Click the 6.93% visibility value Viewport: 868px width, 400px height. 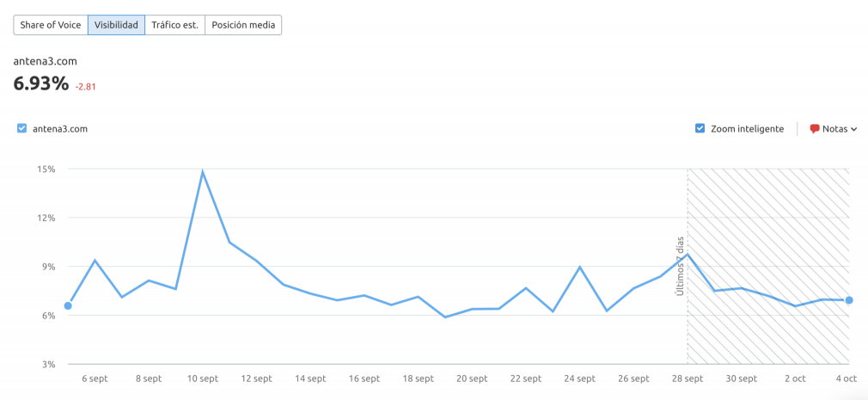40,83
